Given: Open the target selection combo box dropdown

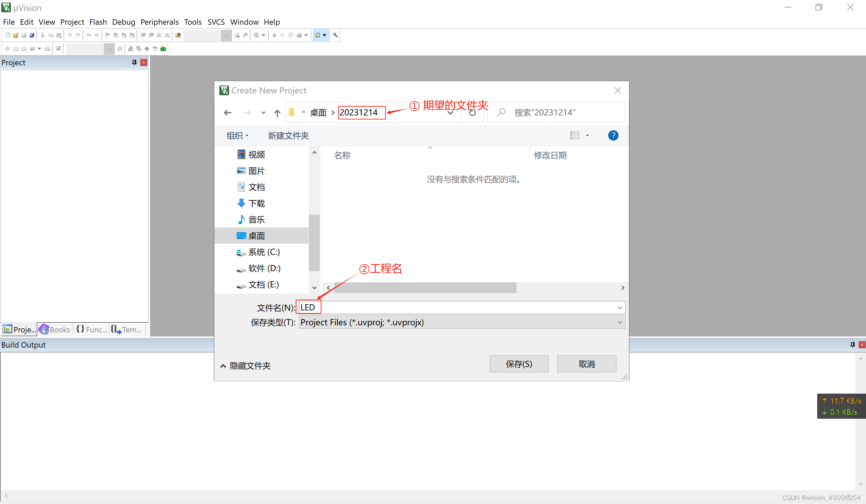Looking at the screenshot, I should pyautogui.click(x=109, y=49).
